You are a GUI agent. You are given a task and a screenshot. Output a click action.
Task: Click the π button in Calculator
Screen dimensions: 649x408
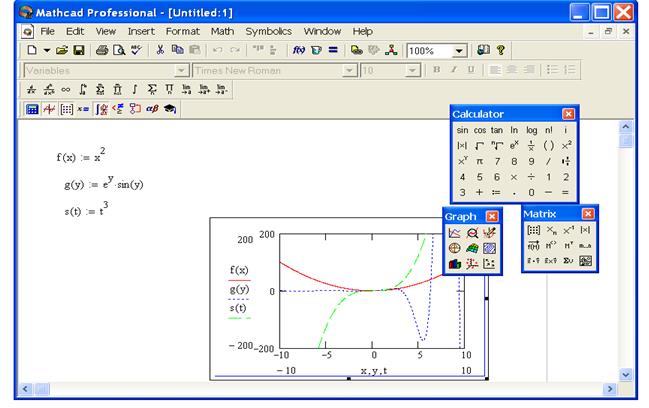point(480,161)
